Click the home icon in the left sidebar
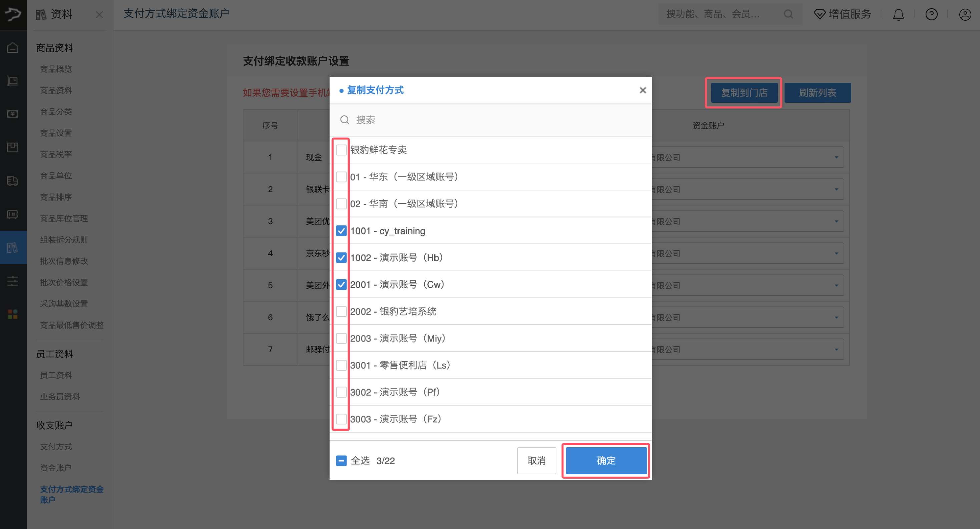Image resolution: width=980 pixels, height=529 pixels. tap(13, 48)
